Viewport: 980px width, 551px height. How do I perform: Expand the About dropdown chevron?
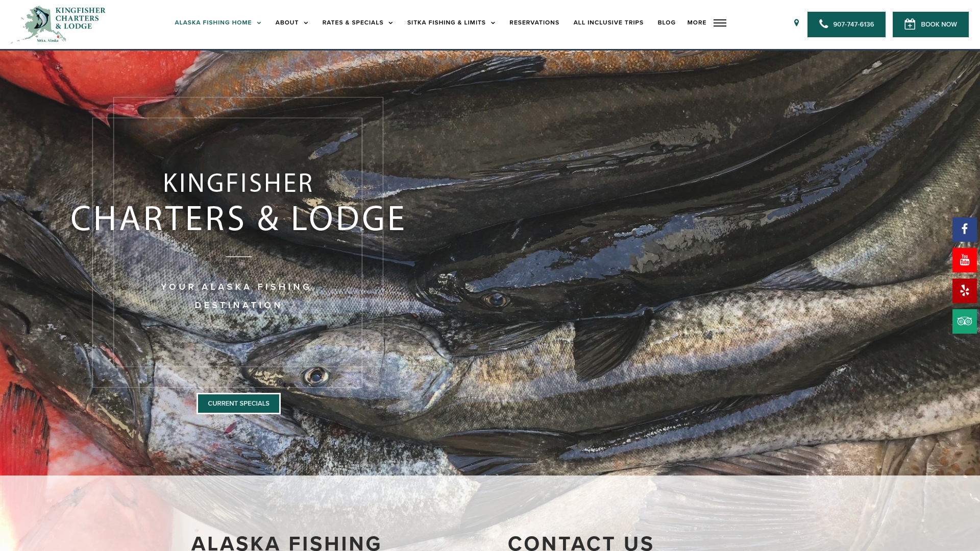[306, 23]
